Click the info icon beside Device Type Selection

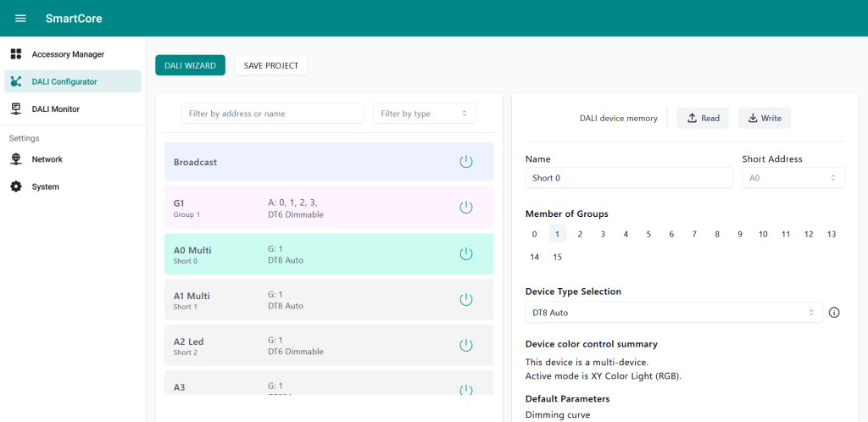(834, 313)
